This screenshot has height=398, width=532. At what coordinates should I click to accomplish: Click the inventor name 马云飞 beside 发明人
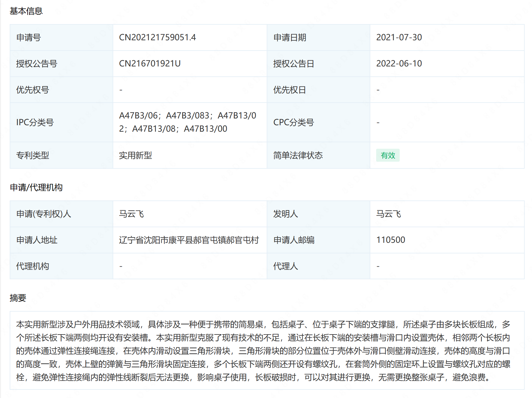tap(388, 214)
